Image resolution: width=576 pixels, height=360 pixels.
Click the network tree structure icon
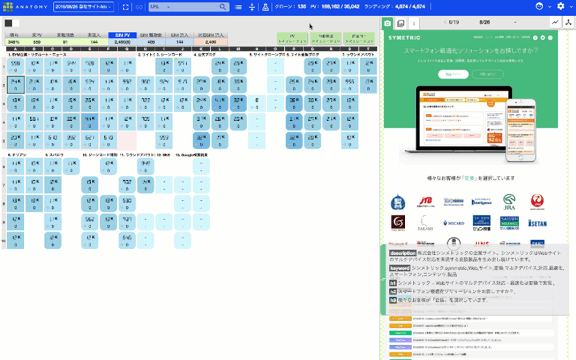[568, 22]
